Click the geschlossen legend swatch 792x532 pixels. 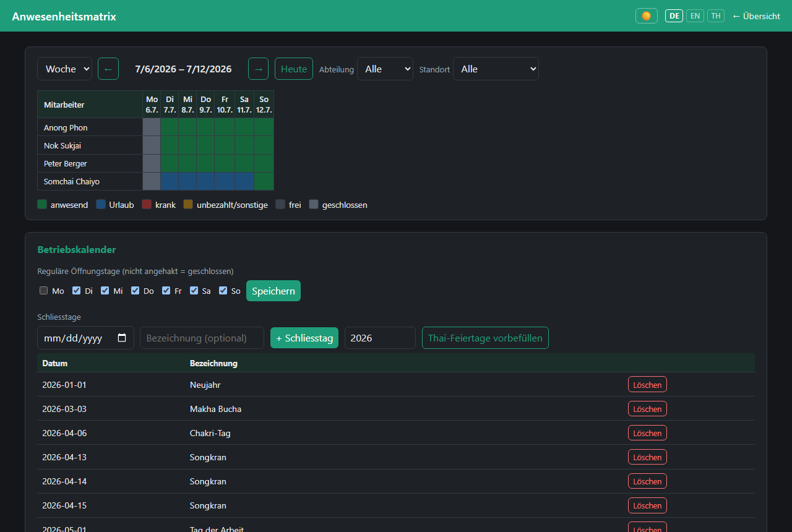tap(314, 204)
